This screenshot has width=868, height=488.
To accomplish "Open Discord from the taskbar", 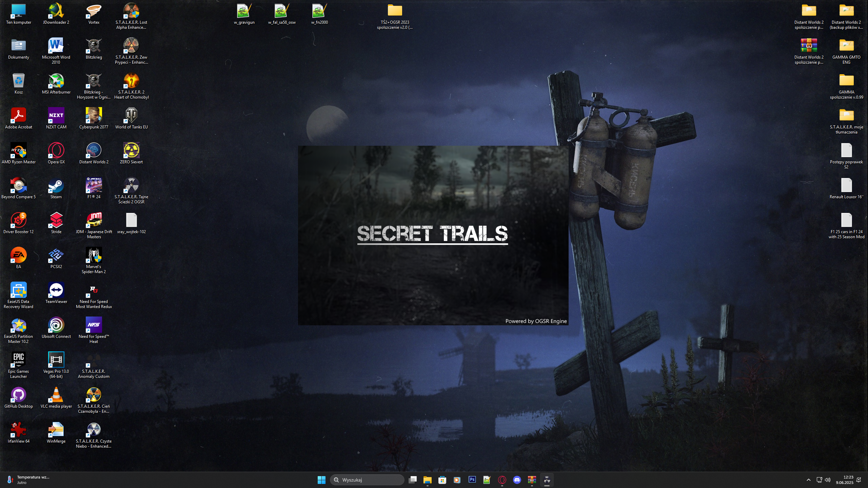I will pyautogui.click(x=517, y=480).
